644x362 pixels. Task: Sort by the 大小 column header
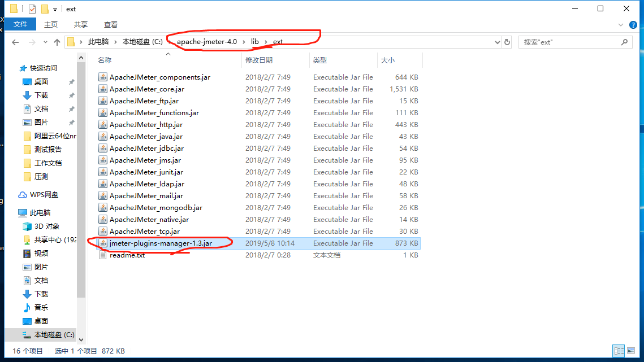pos(387,60)
